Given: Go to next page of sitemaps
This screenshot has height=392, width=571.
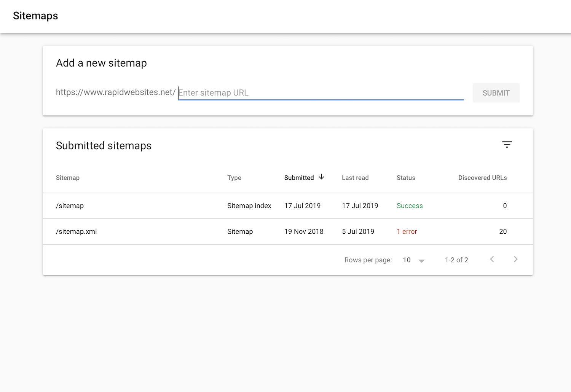Looking at the screenshot, I should [515, 260].
